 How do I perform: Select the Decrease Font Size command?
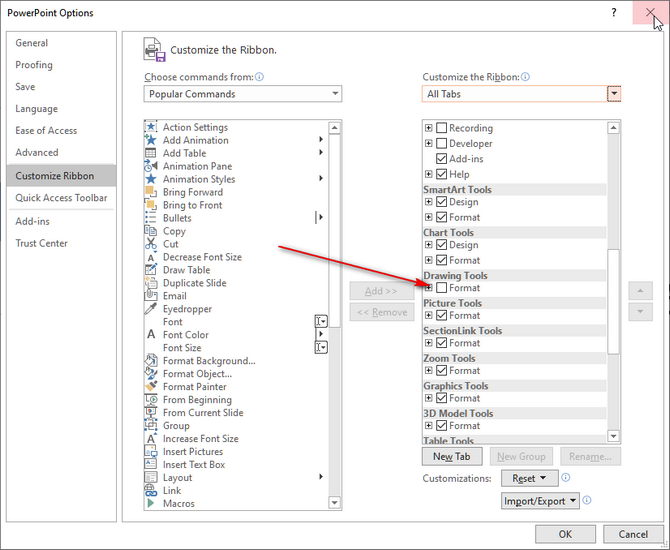pos(236,257)
